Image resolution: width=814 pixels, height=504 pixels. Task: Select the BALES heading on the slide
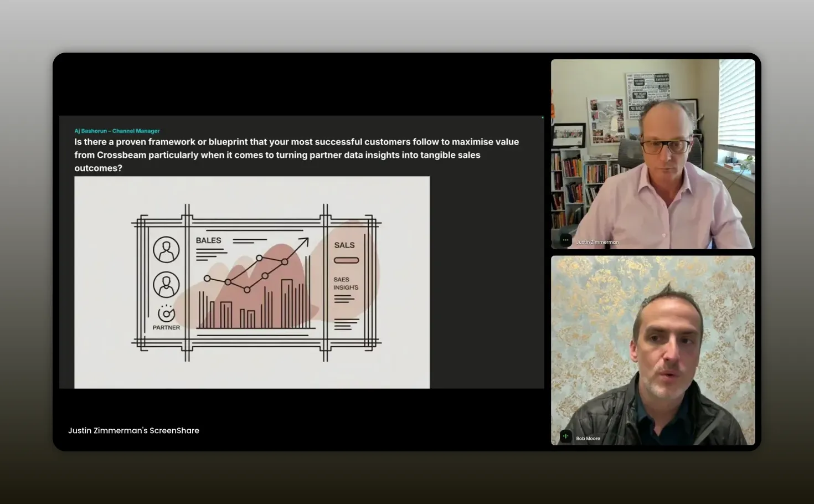208,240
